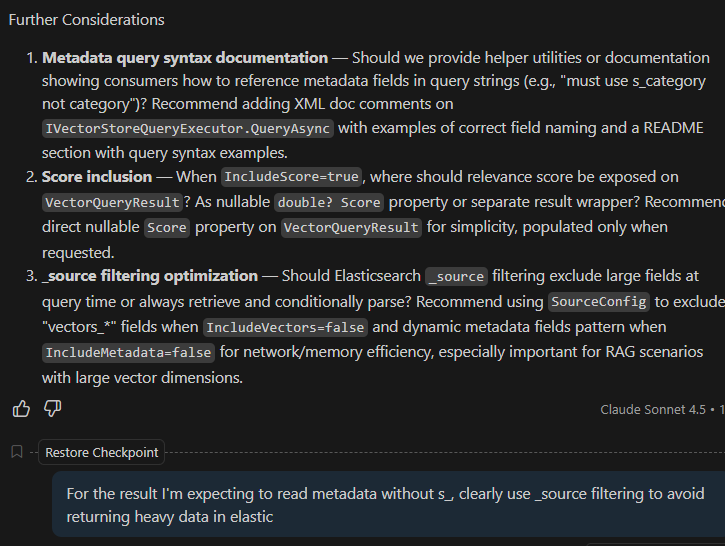Screen dimensions: 725x546
Task: Click the IncludeVectors=false inline code
Action: pos(285,327)
